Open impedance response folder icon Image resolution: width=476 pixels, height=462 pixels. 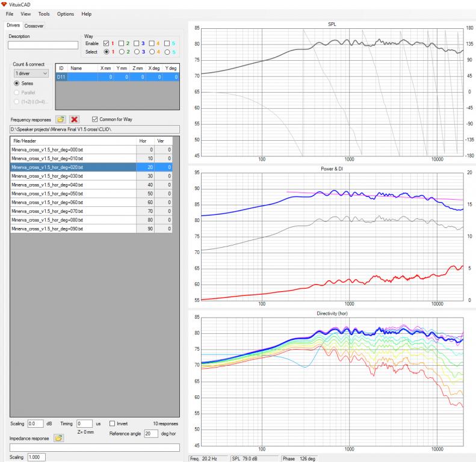58,438
